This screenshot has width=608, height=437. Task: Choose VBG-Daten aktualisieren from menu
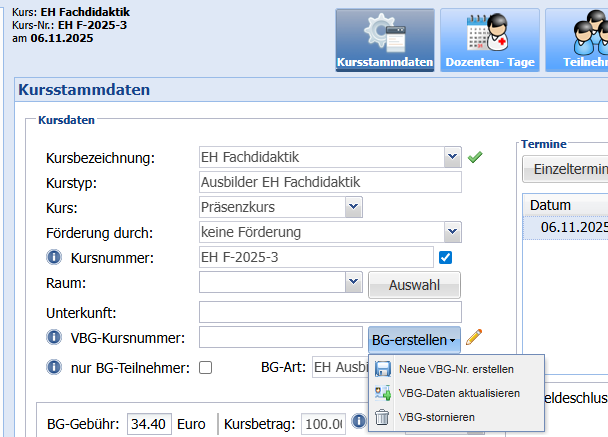pos(458,393)
